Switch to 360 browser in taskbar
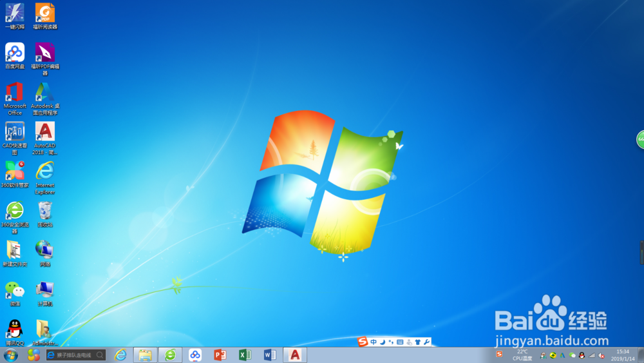The image size is (644, 363). tap(170, 355)
